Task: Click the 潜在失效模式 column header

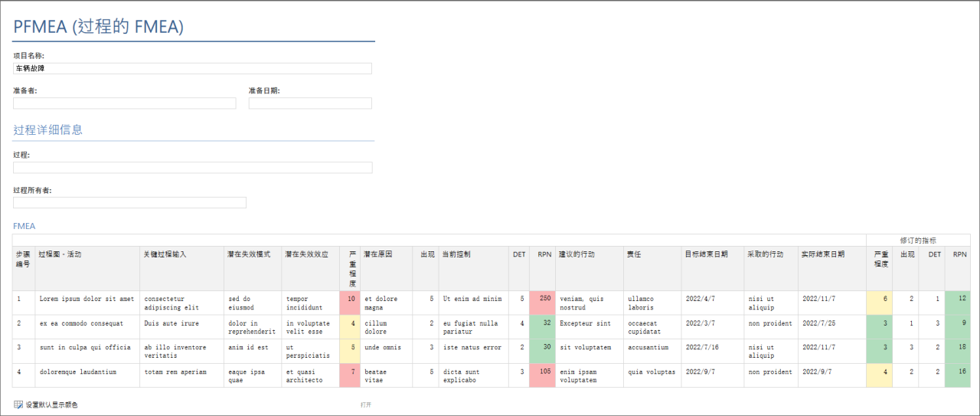Action: coord(249,254)
